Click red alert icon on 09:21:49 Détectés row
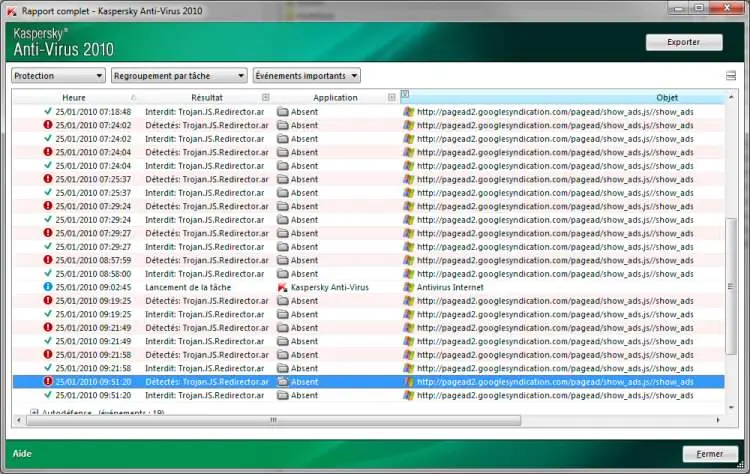750x474 pixels. (x=48, y=328)
